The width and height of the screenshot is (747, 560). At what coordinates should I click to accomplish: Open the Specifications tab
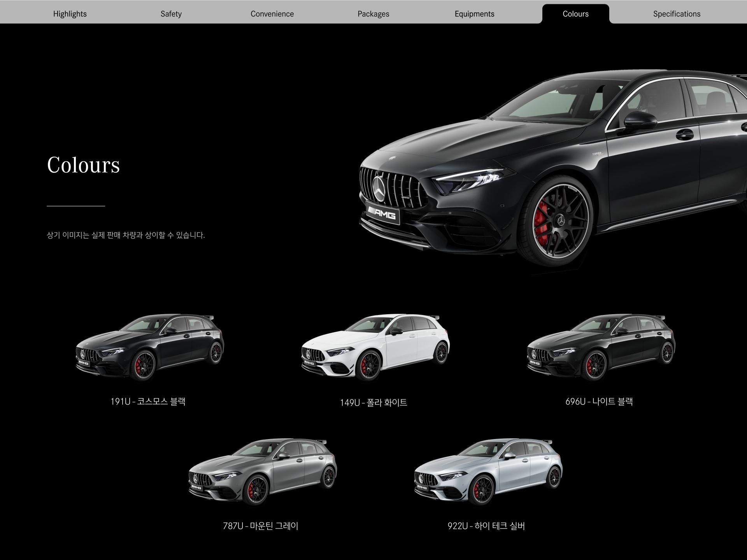[677, 14]
